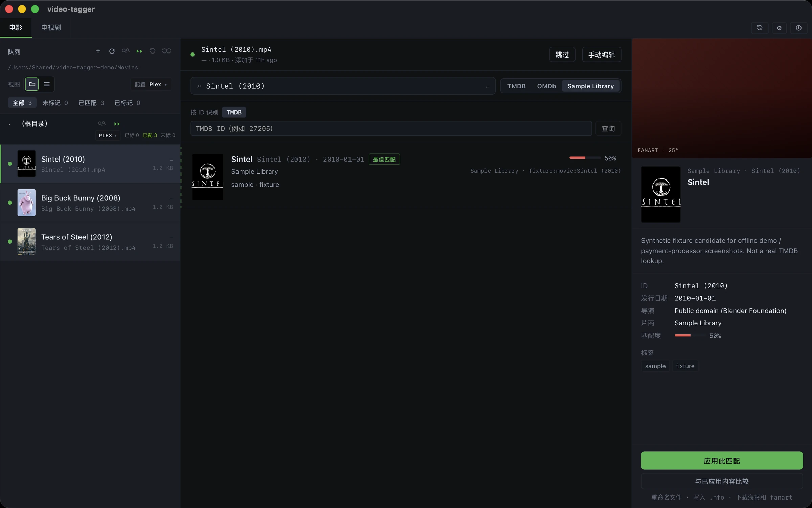This screenshot has height=508, width=812.
Task: Click the 2010-01-01 release date value in details
Action: point(695,298)
